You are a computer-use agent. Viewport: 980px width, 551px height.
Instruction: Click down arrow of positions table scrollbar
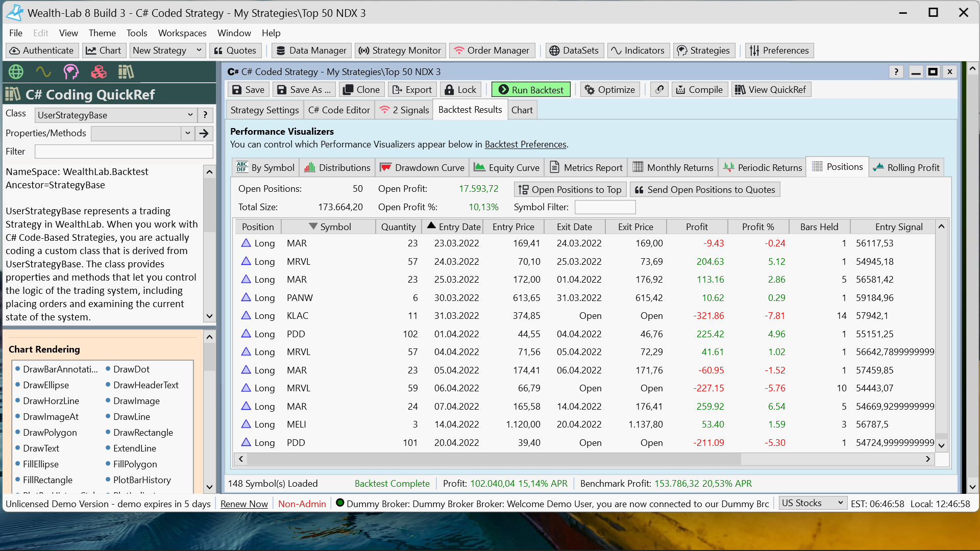[x=942, y=445]
